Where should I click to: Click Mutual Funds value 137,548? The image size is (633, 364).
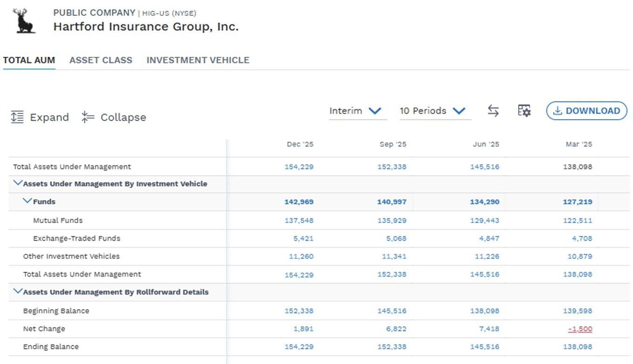click(299, 221)
